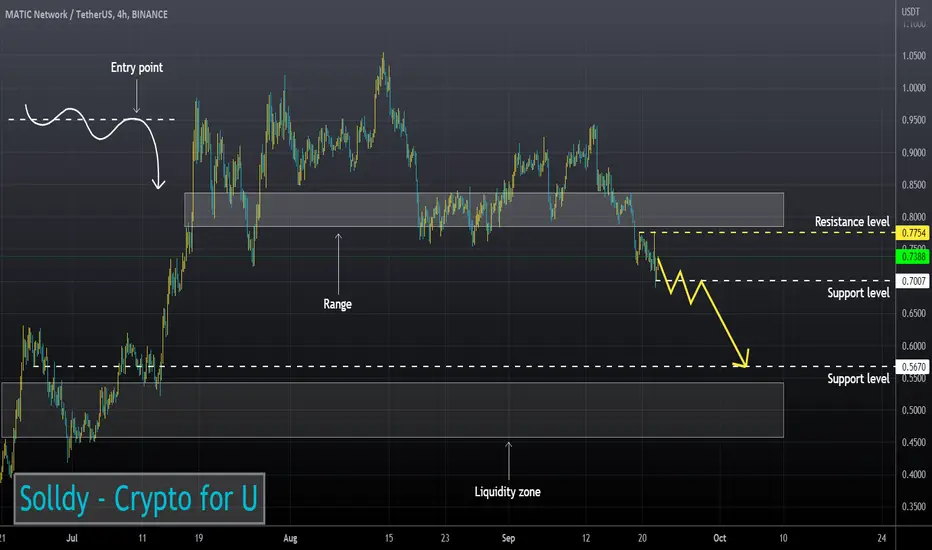Click the 0.6500 price axis value

914,313
